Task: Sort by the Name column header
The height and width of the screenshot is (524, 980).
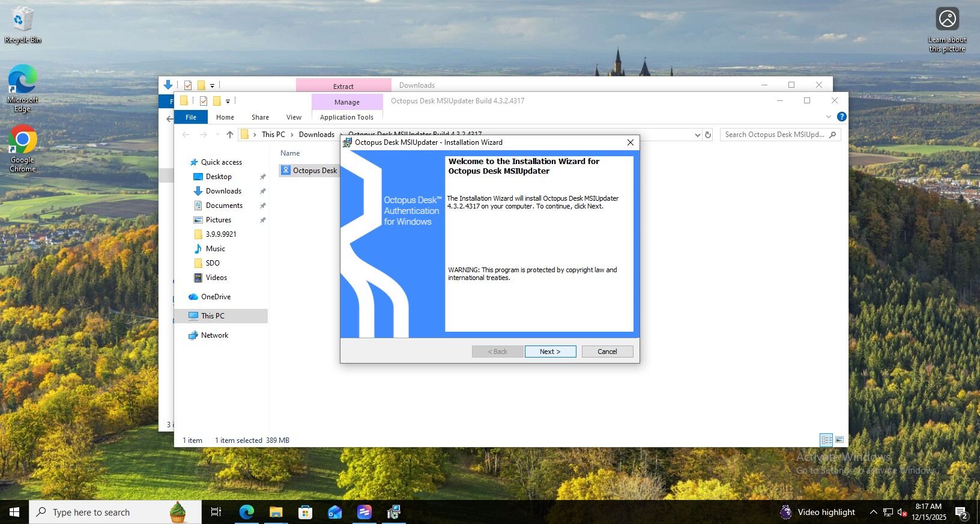Action: pyautogui.click(x=290, y=153)
